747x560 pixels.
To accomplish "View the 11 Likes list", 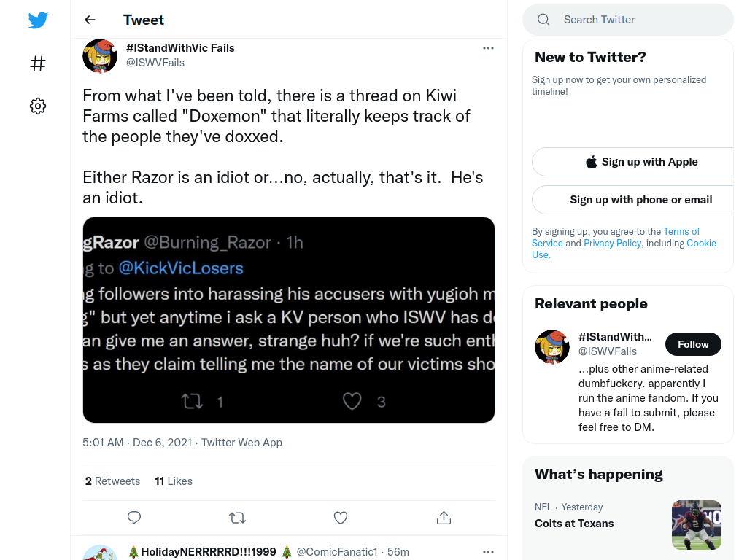I will click(174, 481).
